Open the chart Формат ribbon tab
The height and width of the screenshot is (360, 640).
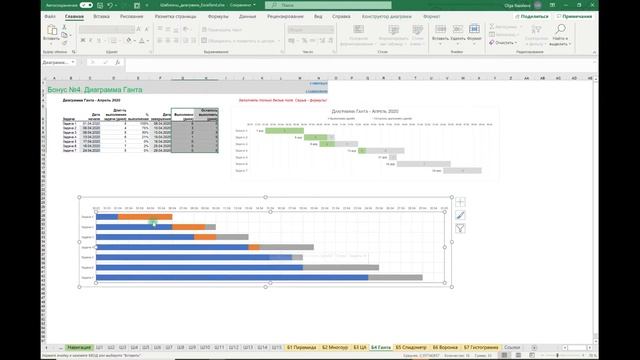(x=431, y=16)
